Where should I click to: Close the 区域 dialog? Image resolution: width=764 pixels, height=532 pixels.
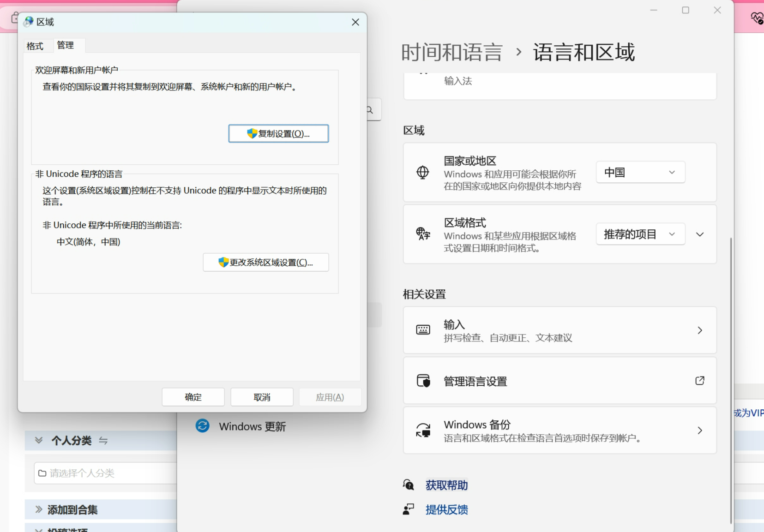[355, 22]
